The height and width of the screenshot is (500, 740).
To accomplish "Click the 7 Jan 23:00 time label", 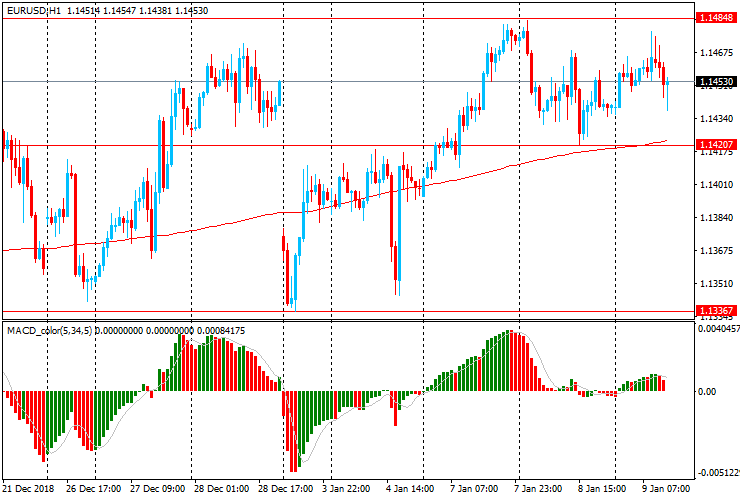I will tap(538, 490).
